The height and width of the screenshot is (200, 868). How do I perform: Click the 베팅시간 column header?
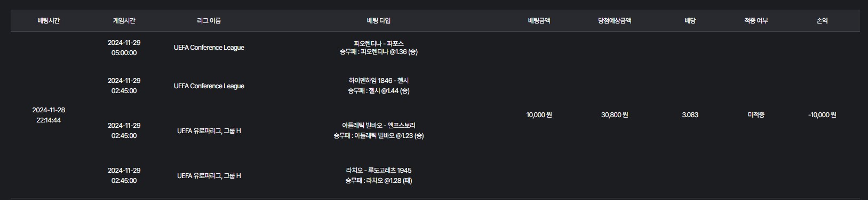(49, 21)
